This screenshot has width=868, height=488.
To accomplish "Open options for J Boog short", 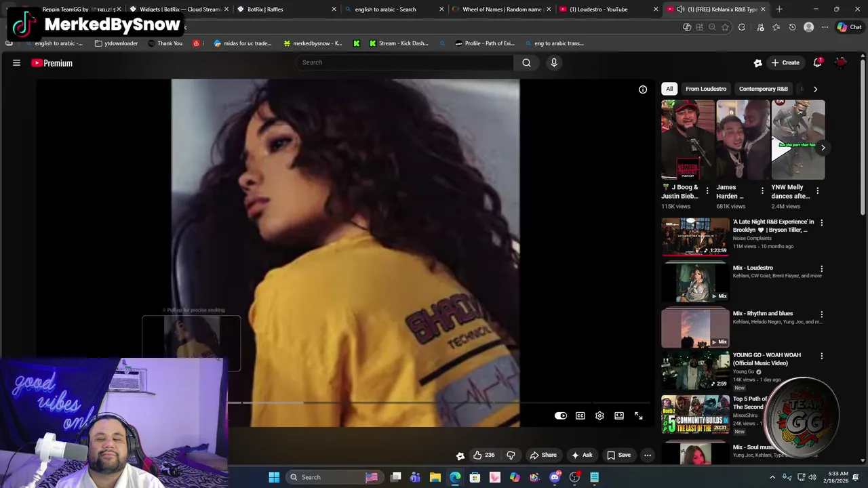I will tap(707, 190).
